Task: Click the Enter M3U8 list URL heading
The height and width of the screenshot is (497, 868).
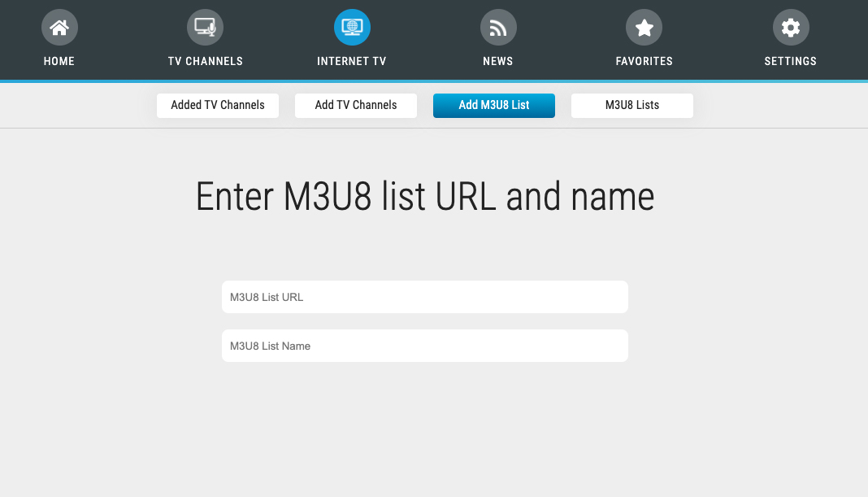Action: pos(425,197)
